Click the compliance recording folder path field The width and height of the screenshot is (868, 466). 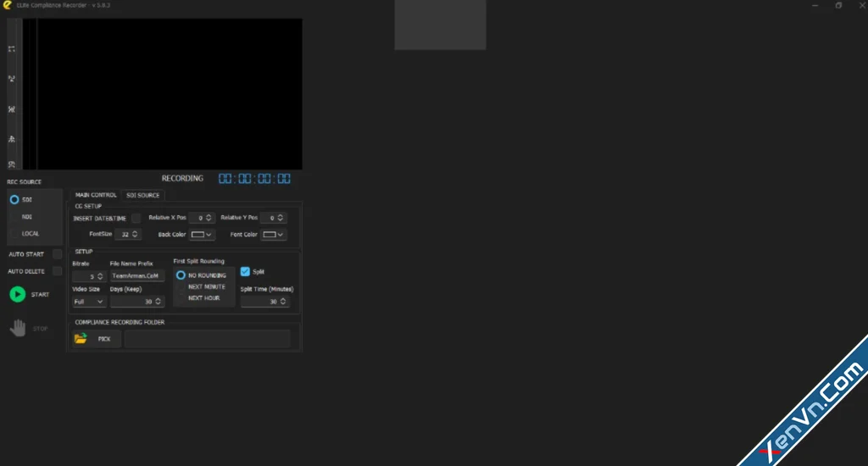pyautogui.click(x=207, y=339)
